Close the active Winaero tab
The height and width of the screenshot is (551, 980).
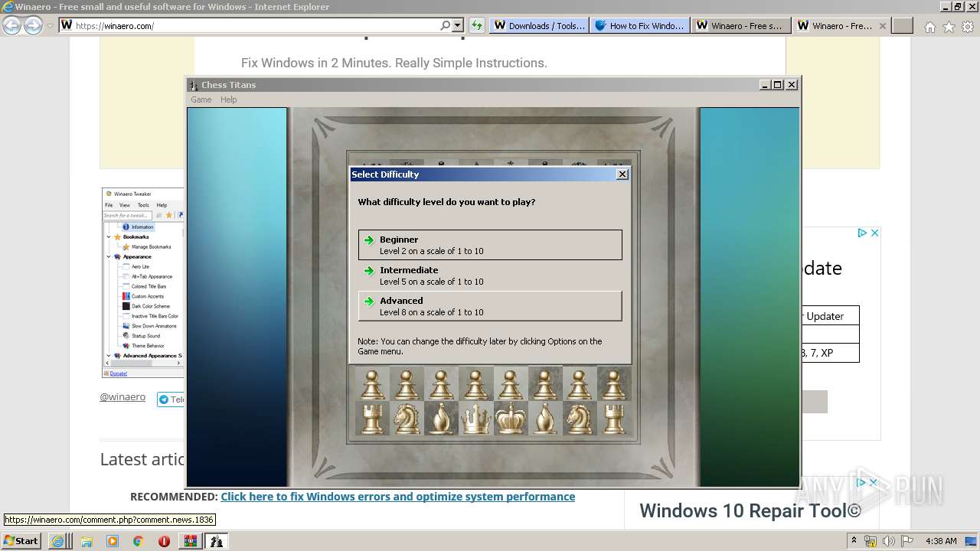(882, 25)
